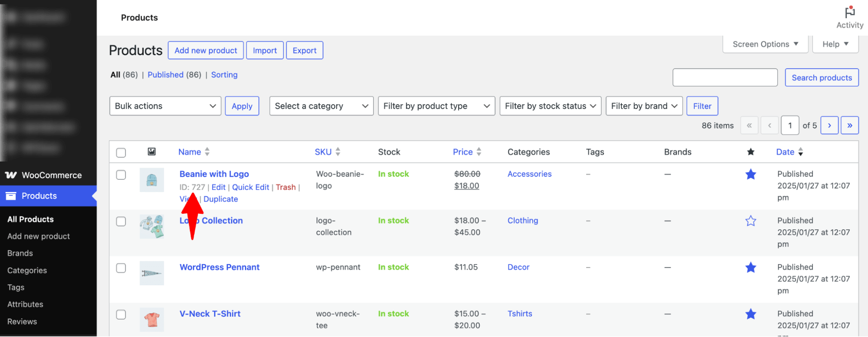Open Beanie with Logo product link
This screenshot has width=868, height=337.
pos(214,174)
